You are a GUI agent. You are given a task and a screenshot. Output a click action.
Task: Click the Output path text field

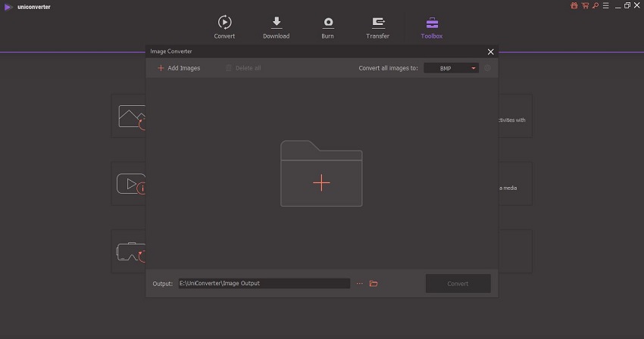tap(264, 284)
